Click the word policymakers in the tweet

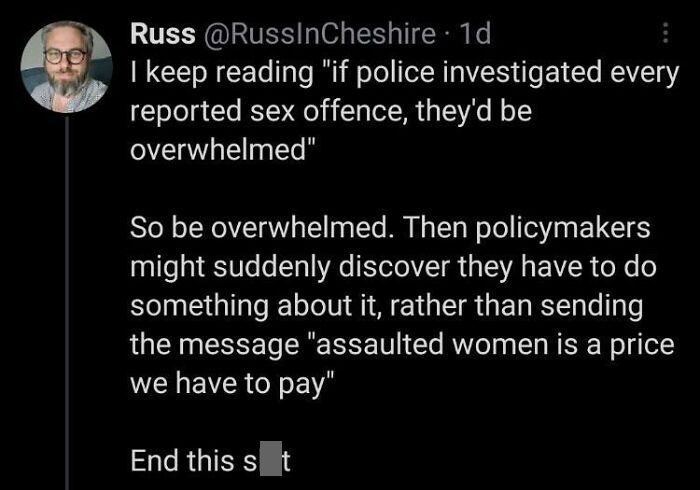pyautogui.click(x=562, y=229)
